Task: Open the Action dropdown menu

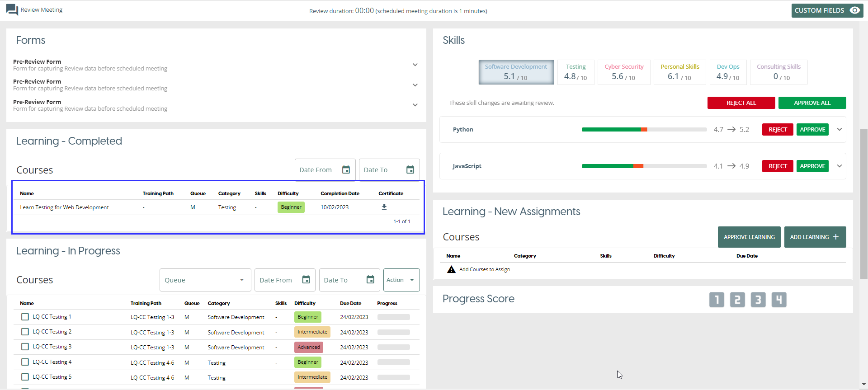Action: (401, 280)
